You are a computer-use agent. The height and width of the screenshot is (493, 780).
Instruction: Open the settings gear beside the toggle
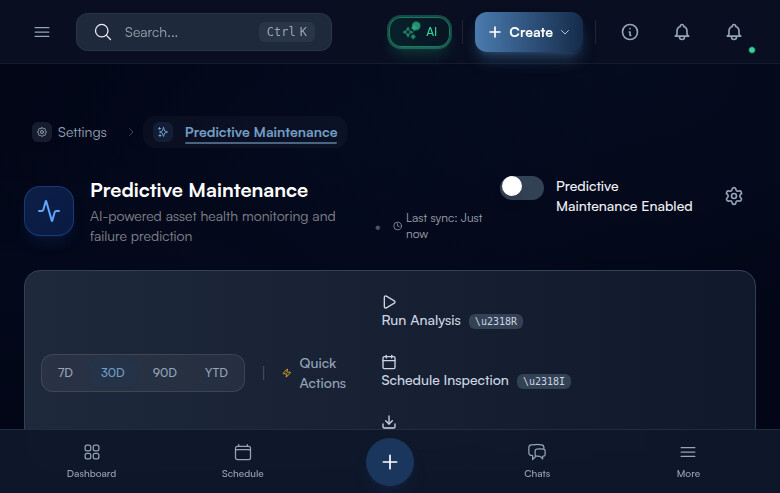point(734,196)
